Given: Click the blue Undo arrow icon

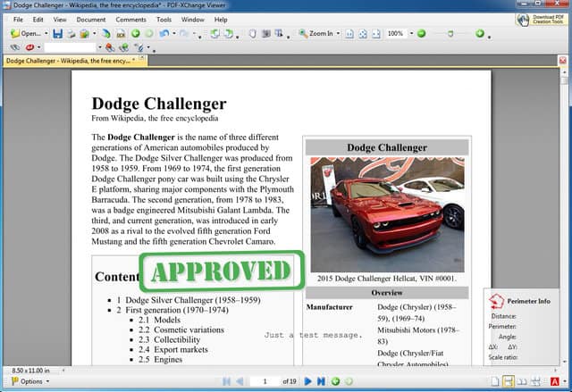Looking at the screenshot, I should coord(164,34).
